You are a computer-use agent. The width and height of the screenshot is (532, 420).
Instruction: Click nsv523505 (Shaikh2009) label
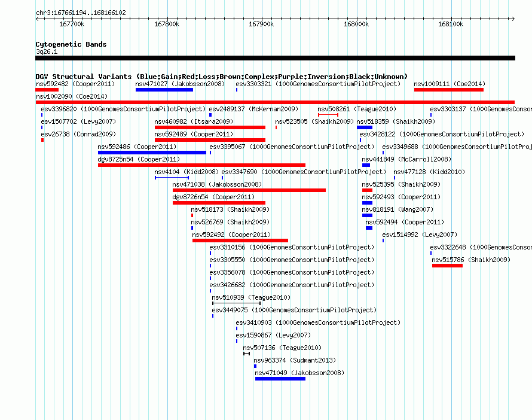tap(314, 121)
